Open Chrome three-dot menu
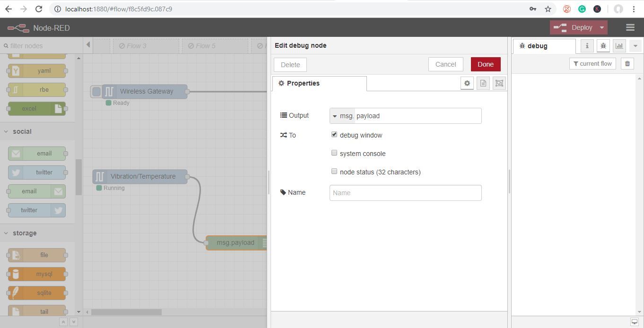 [634, 9]
